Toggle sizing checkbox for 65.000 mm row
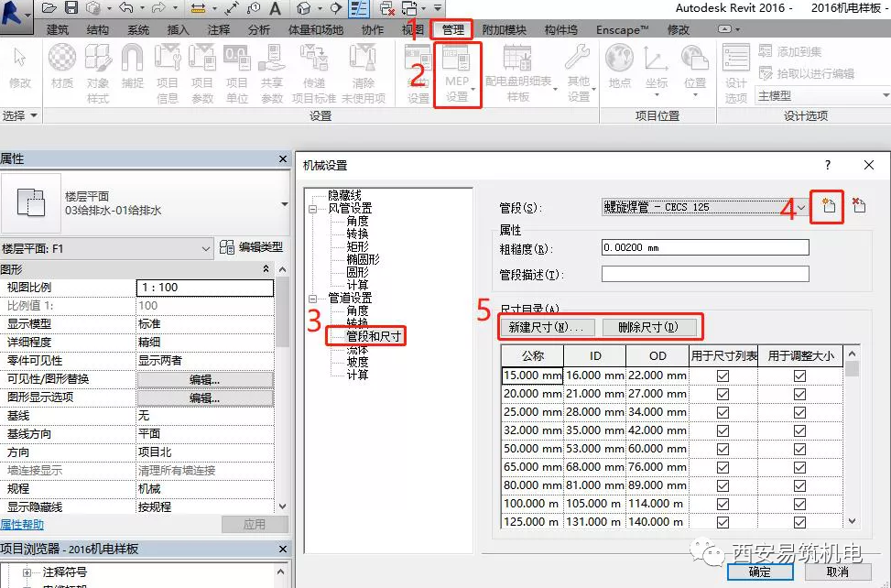Viewport: 891px width, 588px height. click(799, 467)
